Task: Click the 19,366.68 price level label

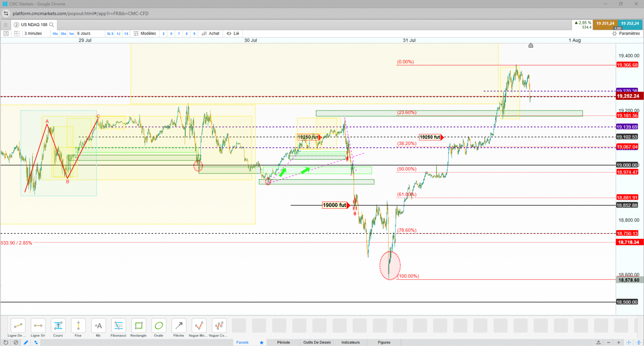Action: pos(627,65)
